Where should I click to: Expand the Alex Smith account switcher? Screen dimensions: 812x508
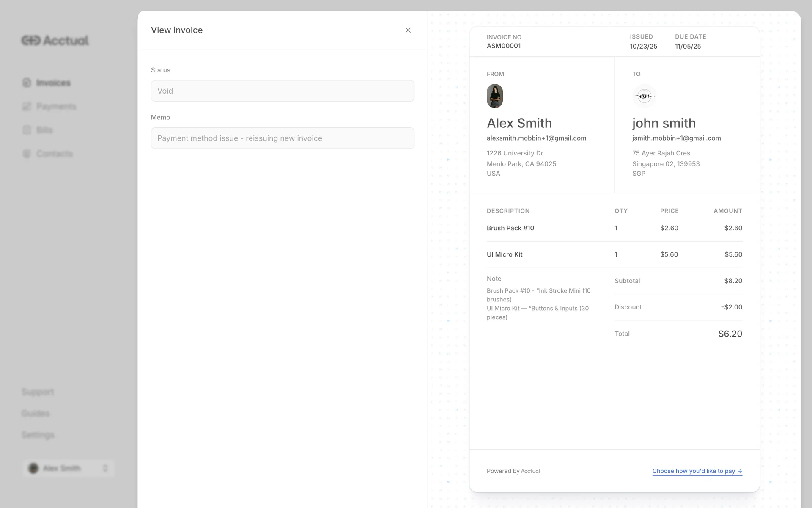(x=105, y=468)
